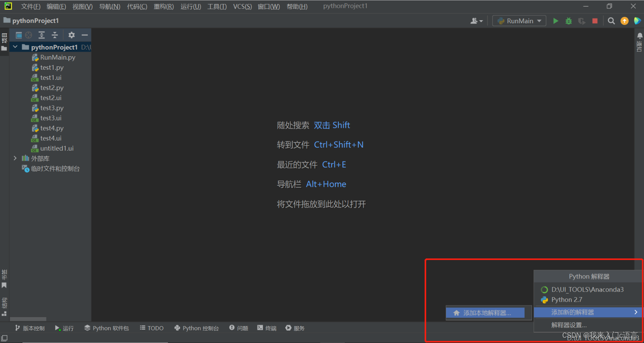Screen dimensions: 644x343
Task: Click the PyCharm logo icon in title bar
Action: click(8, 6)
